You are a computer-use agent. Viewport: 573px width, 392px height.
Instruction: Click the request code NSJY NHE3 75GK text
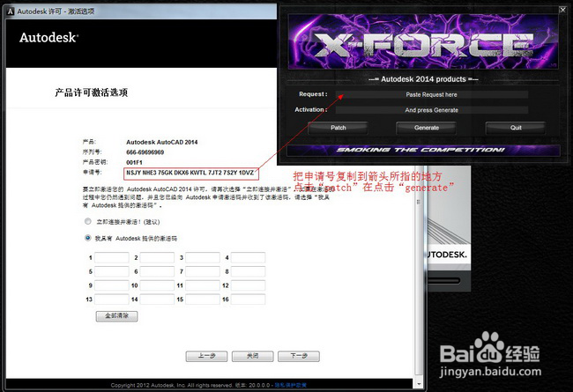[190, 173]
